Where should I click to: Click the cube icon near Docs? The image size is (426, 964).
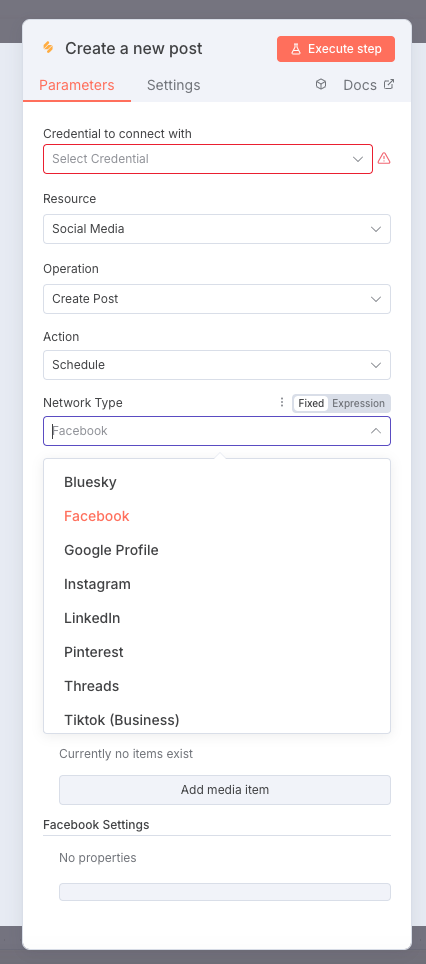click(321, 84)
